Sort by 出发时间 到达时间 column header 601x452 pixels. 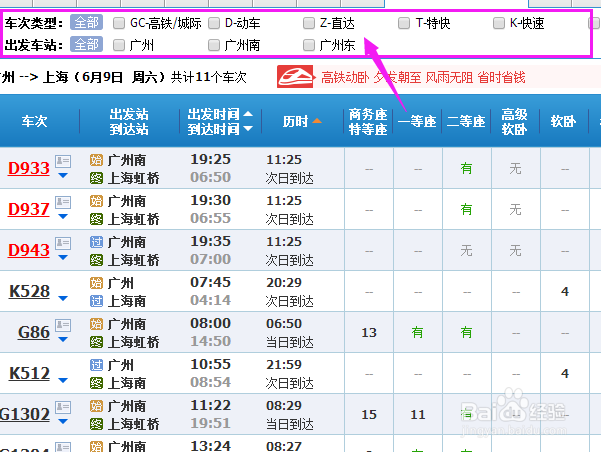click(x=220, y=122)
